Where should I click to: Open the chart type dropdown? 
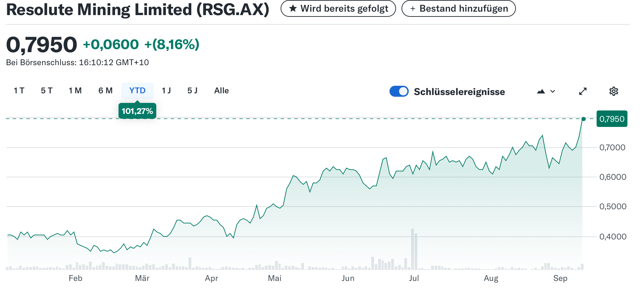(546, 91)
